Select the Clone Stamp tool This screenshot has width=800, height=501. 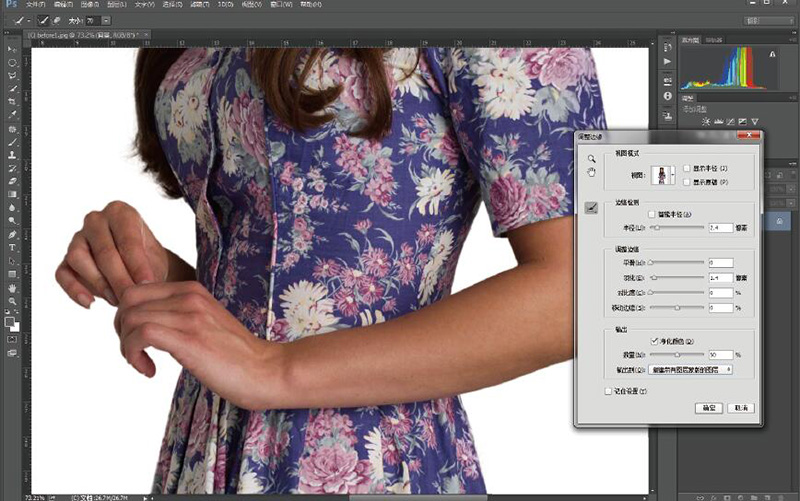(x=12, y=155)
